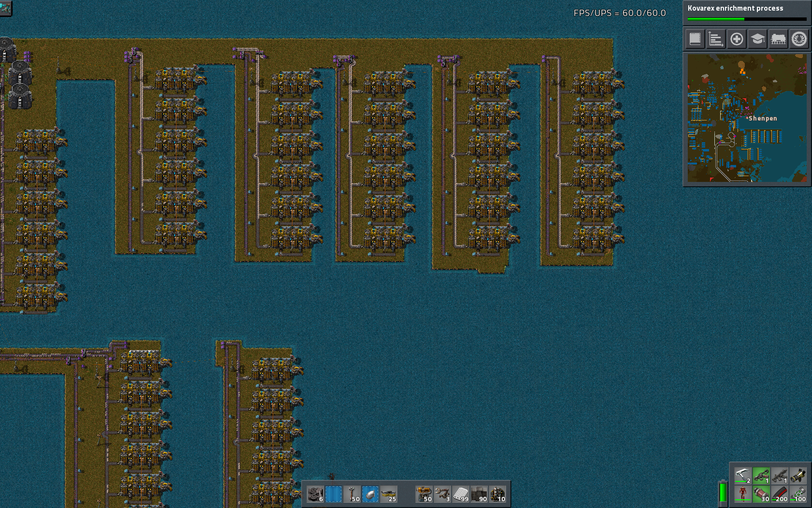
Task: Select the blueprint with pipe elbow icon
Action: [x=370, y=494]
